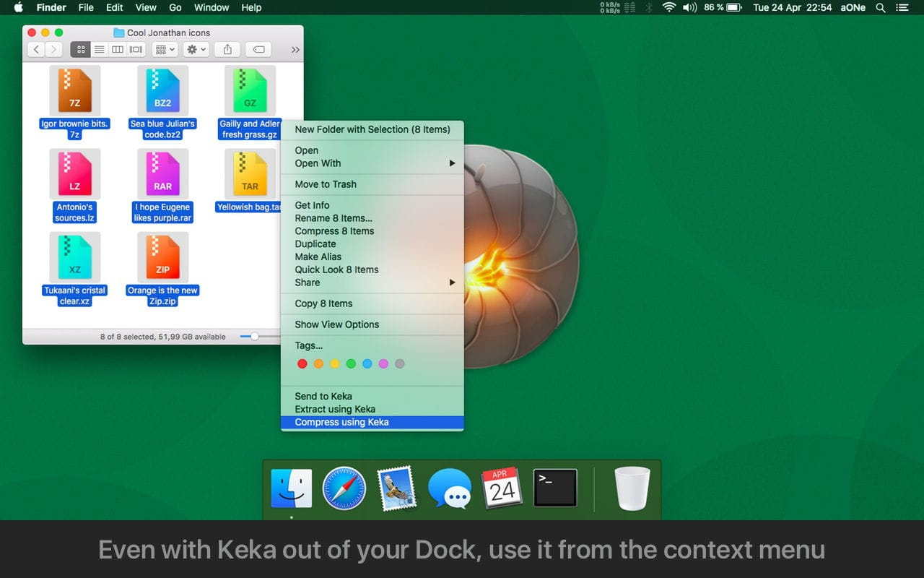Open the Mail app in Dock
Image resolution: width=924 pixels, height=578 pixels.
click(x=396, y=489)
